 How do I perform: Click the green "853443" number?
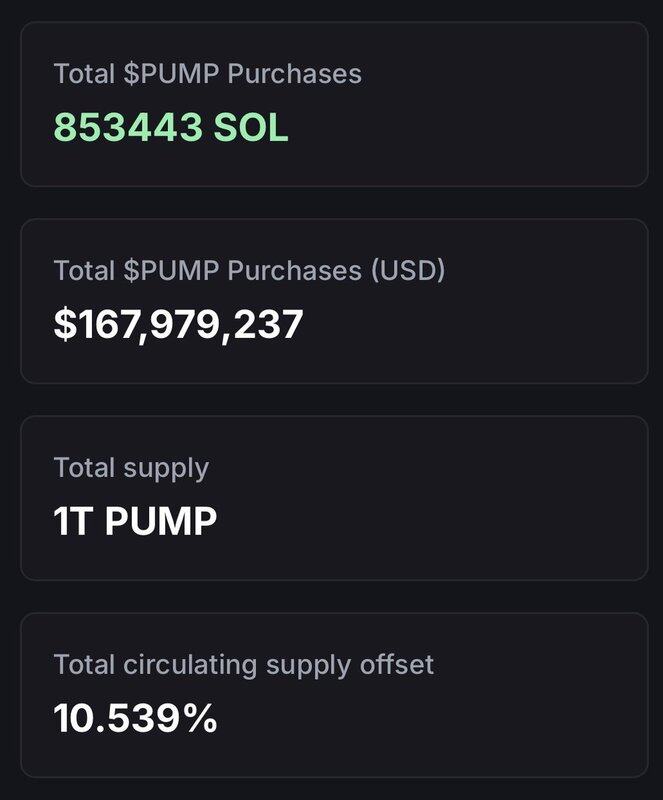click(x=128, y=127)
